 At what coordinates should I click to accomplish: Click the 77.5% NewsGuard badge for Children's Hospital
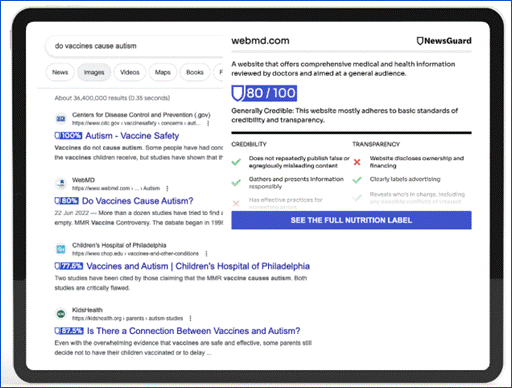[69, 266]
